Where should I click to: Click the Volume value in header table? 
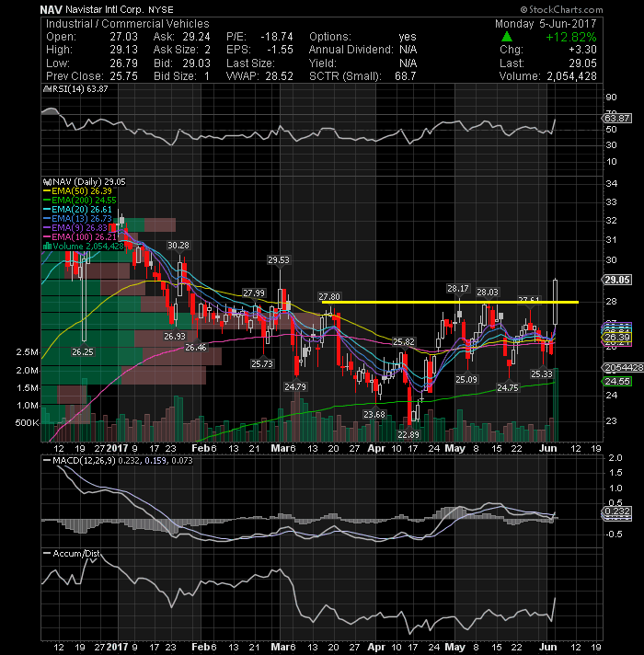[x=571, y=76]
